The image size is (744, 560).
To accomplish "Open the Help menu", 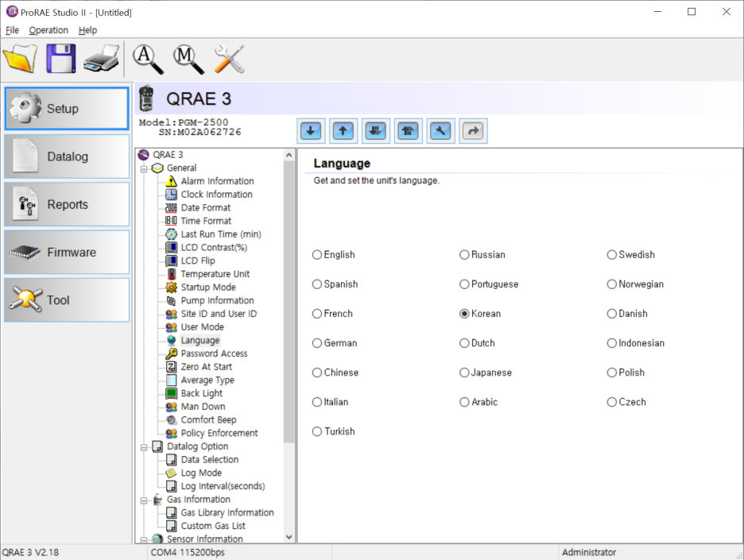I will 87,30.
